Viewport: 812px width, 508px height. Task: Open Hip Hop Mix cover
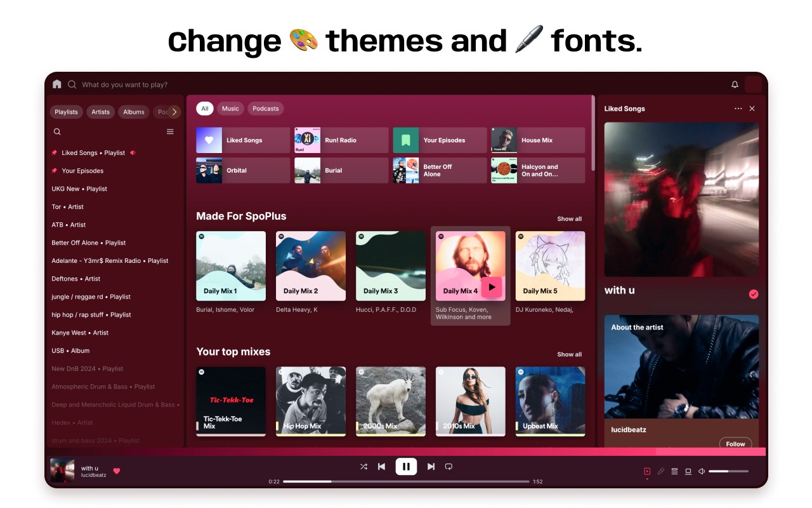pos(311,401)
